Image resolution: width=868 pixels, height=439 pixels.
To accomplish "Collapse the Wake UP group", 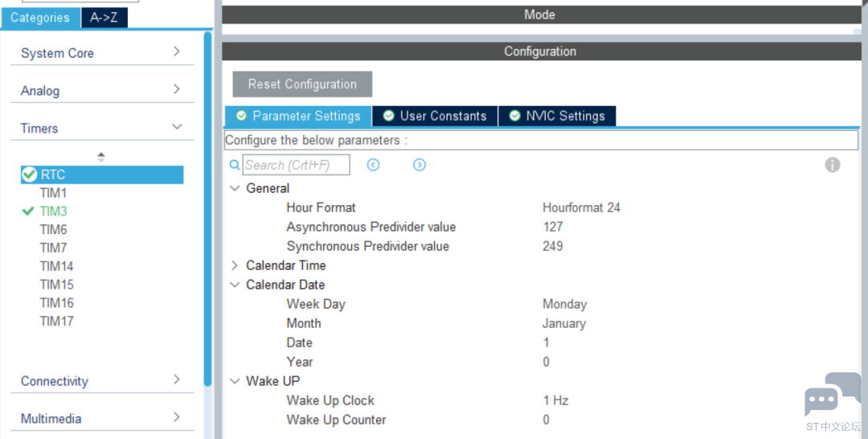I will pyautogui.click(x=235, y=381).
